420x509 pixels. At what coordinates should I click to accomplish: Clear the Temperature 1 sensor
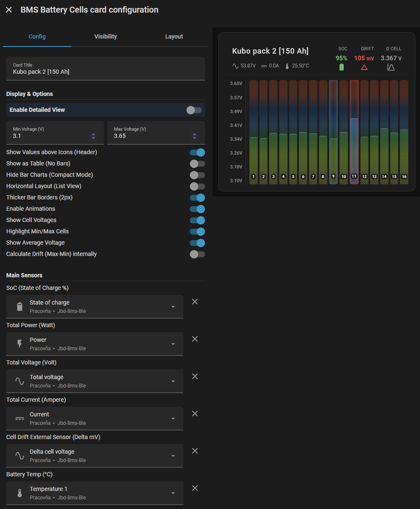pos(195,488)
